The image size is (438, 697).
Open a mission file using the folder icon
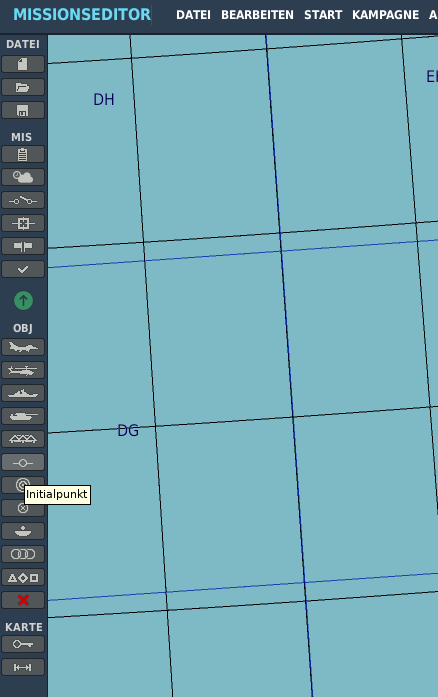23,88
